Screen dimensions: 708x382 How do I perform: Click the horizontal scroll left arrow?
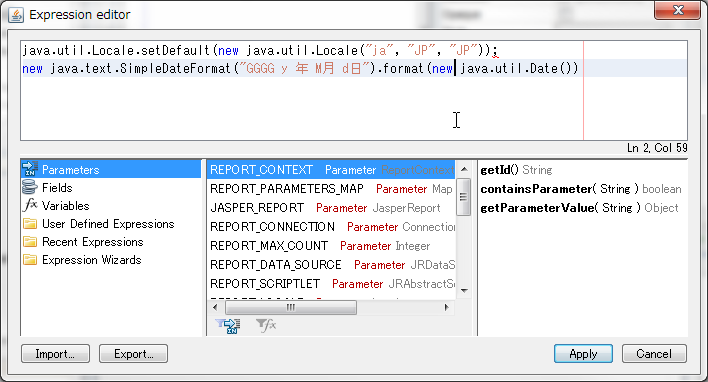pyautogui.click(x=215, y=307)
